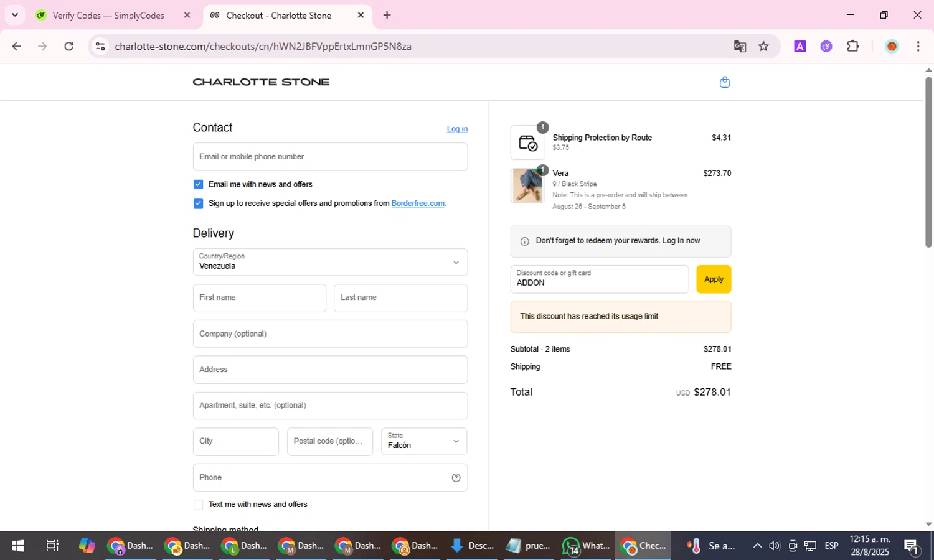Screen dimensions: 934x560
Task: Click the Address field
Action: click(330, 370)
